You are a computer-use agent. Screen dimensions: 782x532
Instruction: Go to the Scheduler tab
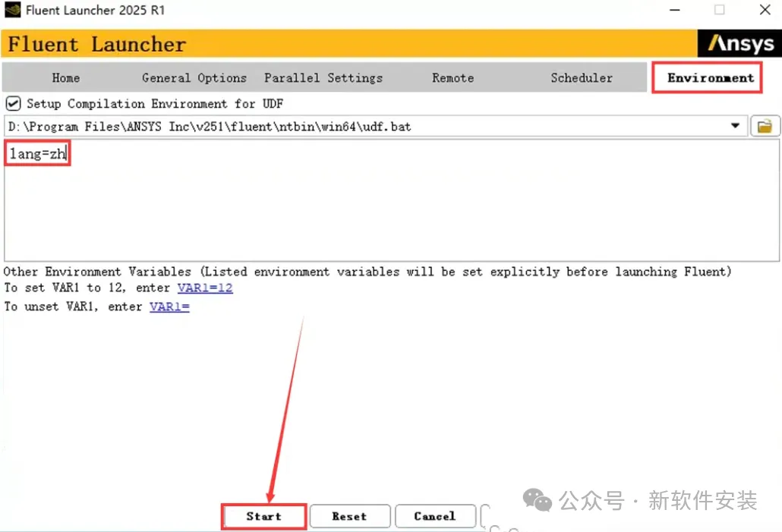click(x=582, y=77)
